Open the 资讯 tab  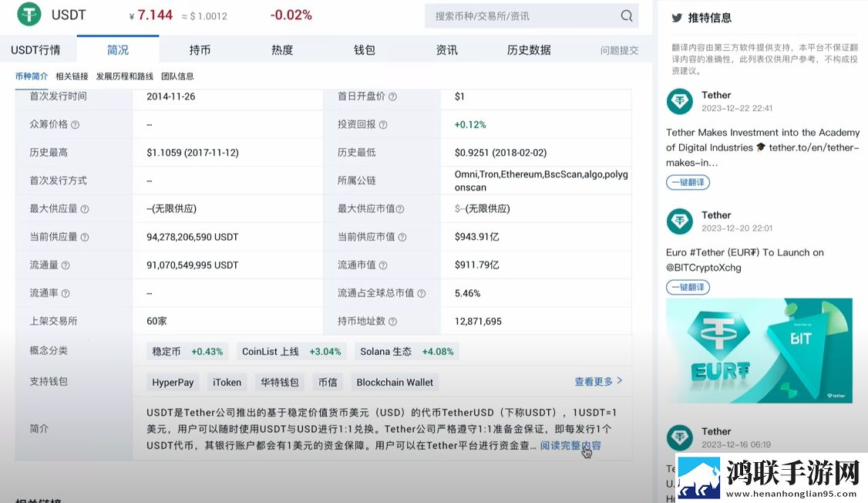pyautogui.click(x=447, y=50)
